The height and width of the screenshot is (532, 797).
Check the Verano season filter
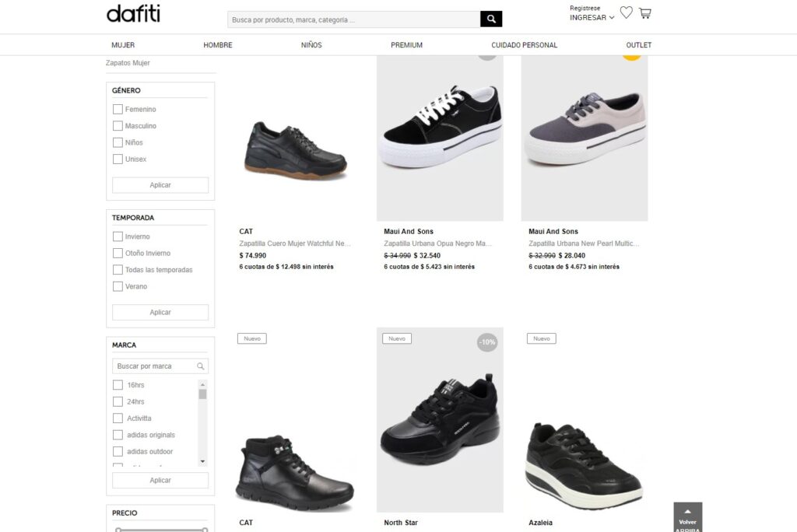[x=118, y=286]
